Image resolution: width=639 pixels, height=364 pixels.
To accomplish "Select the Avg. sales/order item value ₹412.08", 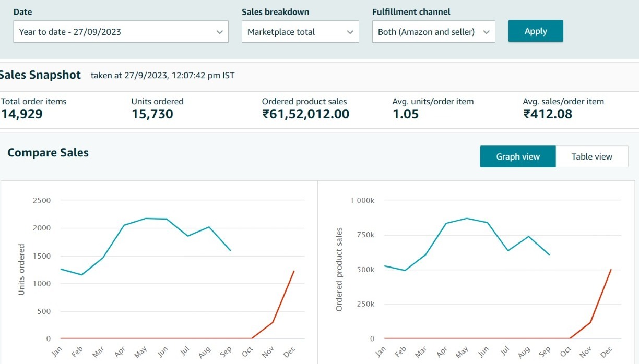I will pyautogui.click(x=548, y=114).
